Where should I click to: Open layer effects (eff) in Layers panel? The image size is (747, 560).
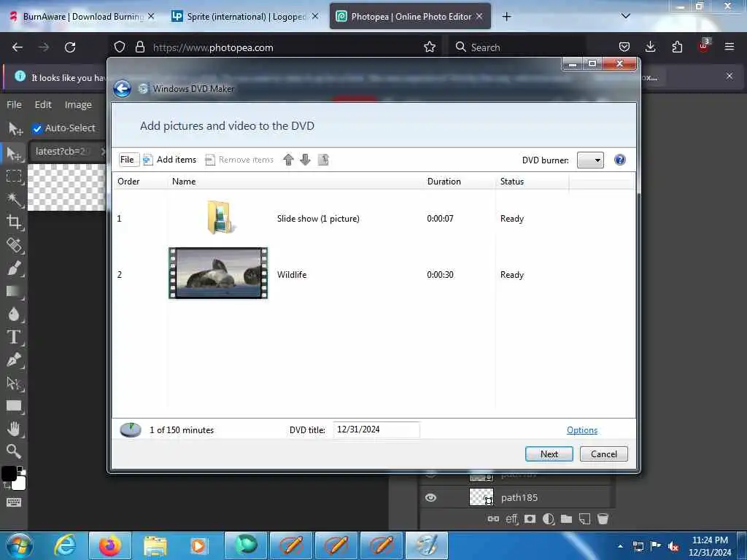coord(511,518)
